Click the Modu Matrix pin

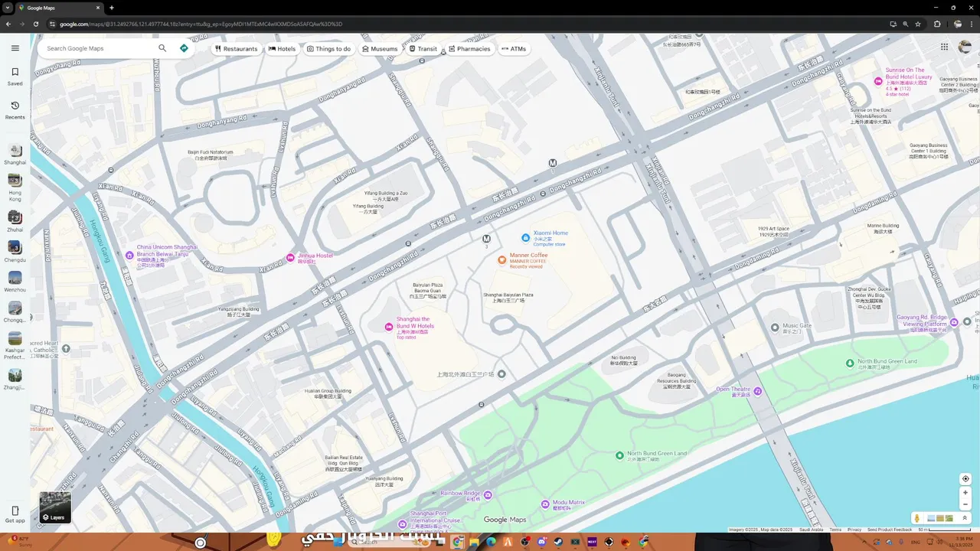point(545,504)
